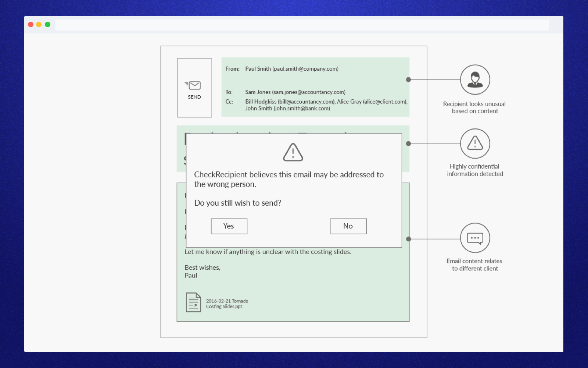Click the attachment name 2016-02-21 Tornado Costing Slides.ppt
588x368 pixels.
tap(227, 304)
